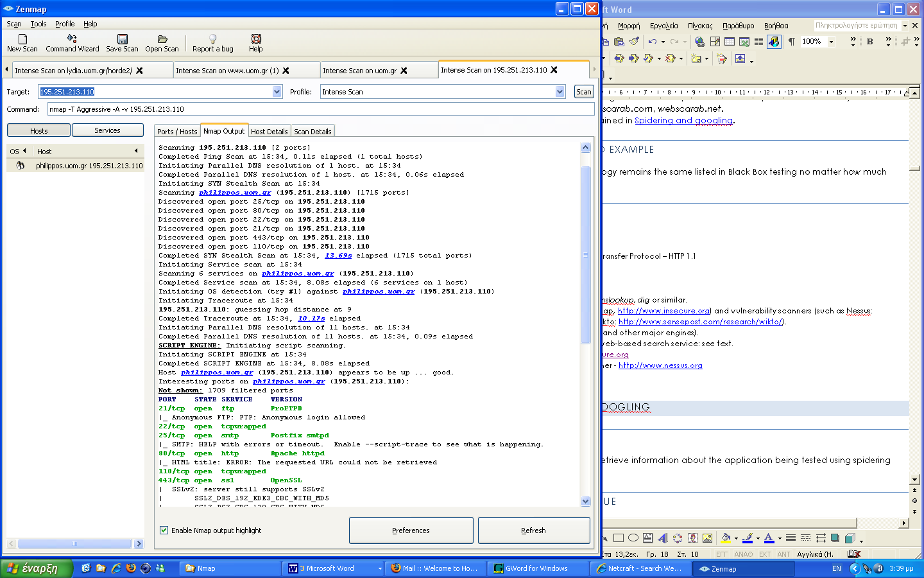924x578 pixels.
Task: Insert new comment icon in Word
Action: 696,58
